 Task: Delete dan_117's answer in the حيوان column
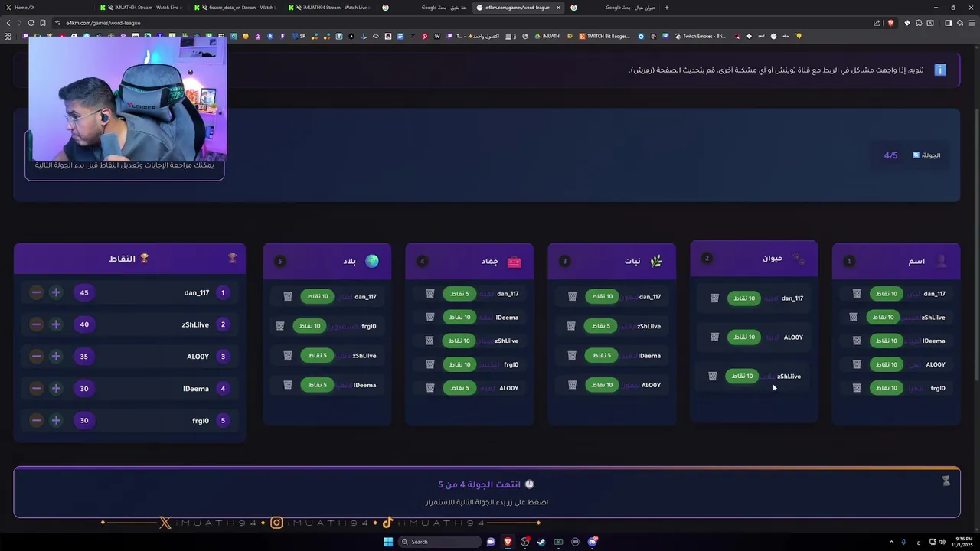714,298
